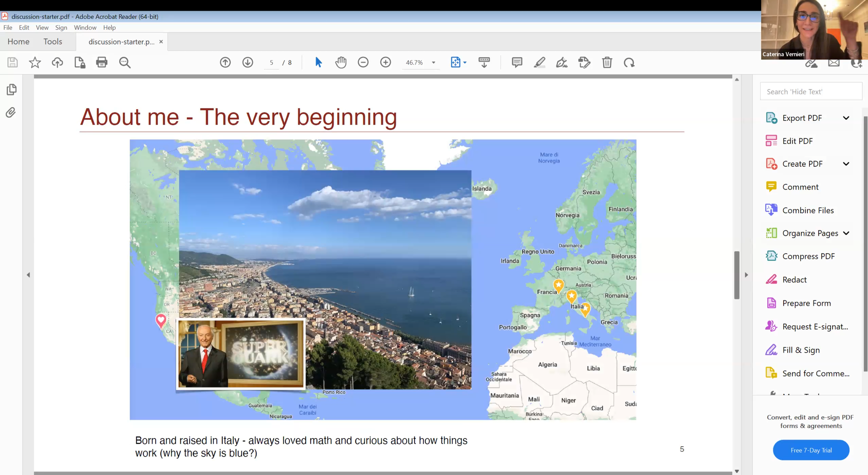Activate the Selection arrow tool
Screen dimensions: 868x475
318,62
